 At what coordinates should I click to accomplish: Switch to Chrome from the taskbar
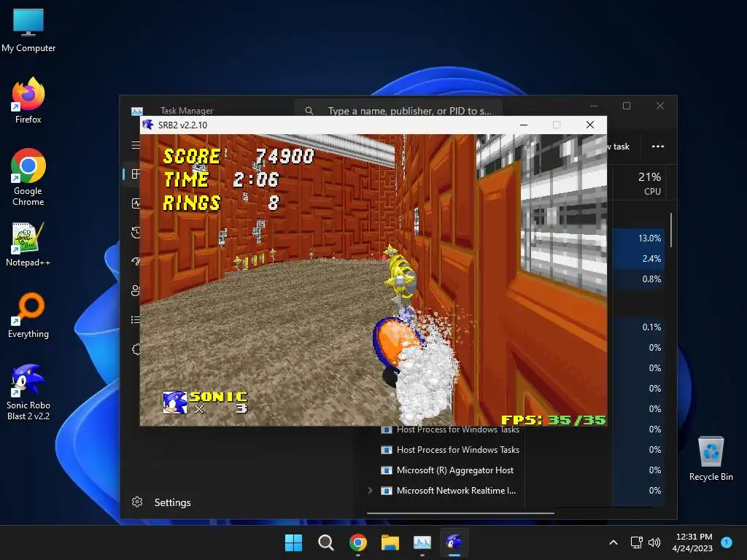357,542
